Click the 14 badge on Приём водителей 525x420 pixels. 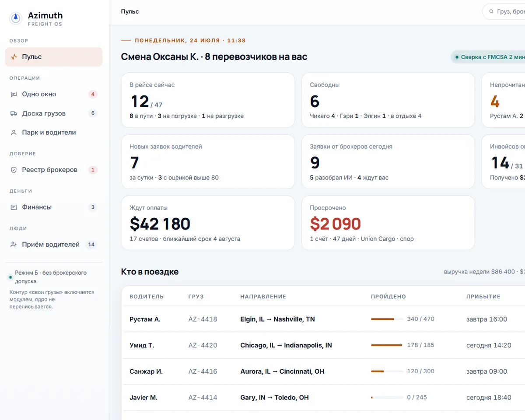[x=91, y=245]
